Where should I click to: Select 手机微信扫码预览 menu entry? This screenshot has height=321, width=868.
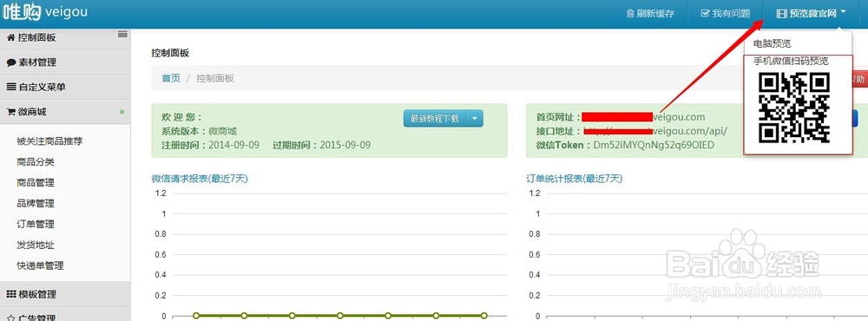click(x=791, y=61)
